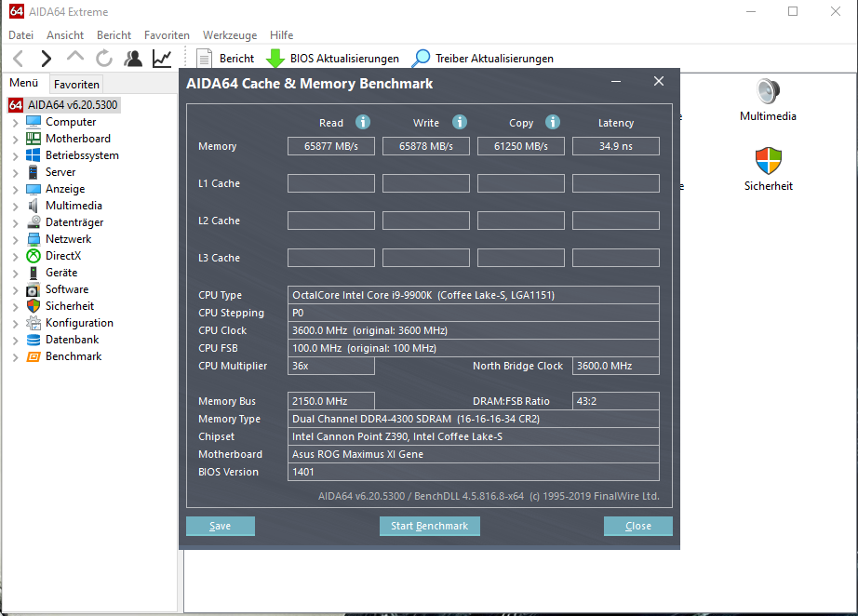Click the North Bridge Clock 3600.0 MHz value
Screen dimensions: 858x616
point(616,366)
